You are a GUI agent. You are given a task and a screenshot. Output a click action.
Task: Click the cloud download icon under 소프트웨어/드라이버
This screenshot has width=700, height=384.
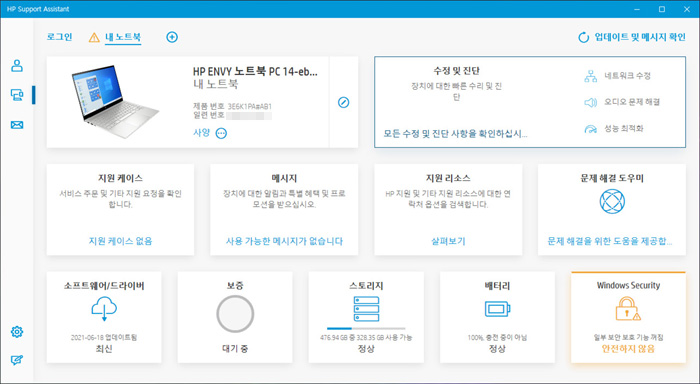pos(104,309)
